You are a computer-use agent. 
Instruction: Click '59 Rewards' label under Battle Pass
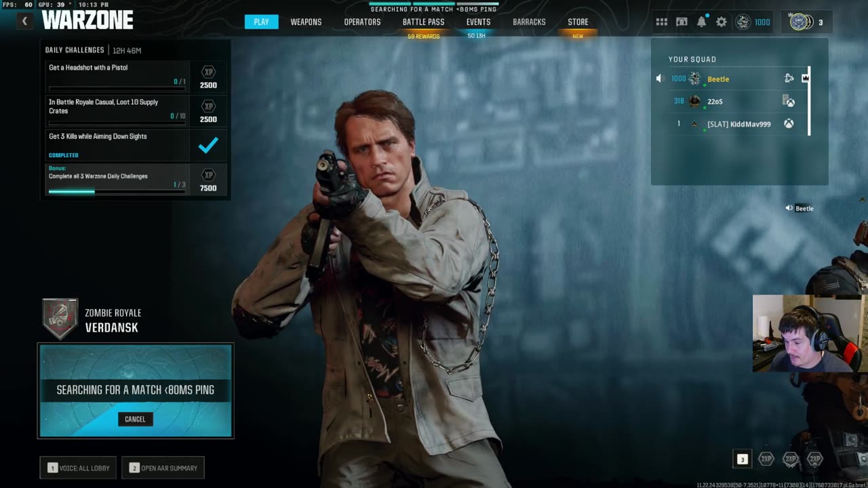click(x=423, y=36)
